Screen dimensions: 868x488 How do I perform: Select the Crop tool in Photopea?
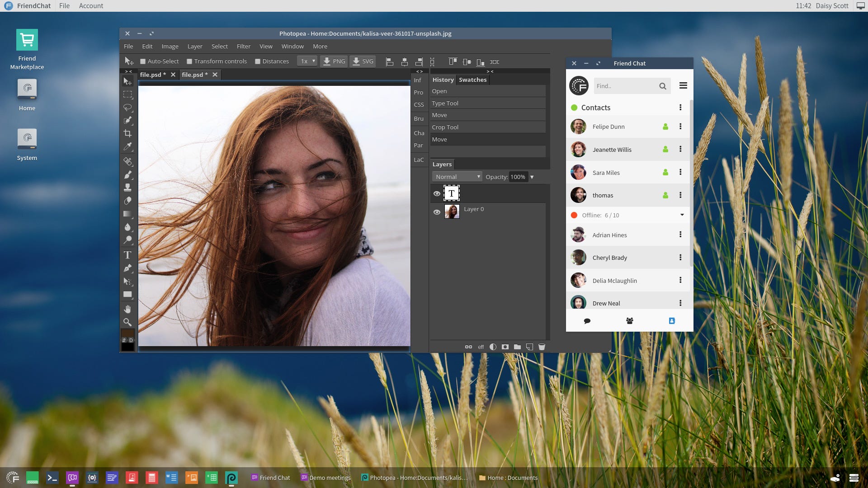click(x=127, y=133)
